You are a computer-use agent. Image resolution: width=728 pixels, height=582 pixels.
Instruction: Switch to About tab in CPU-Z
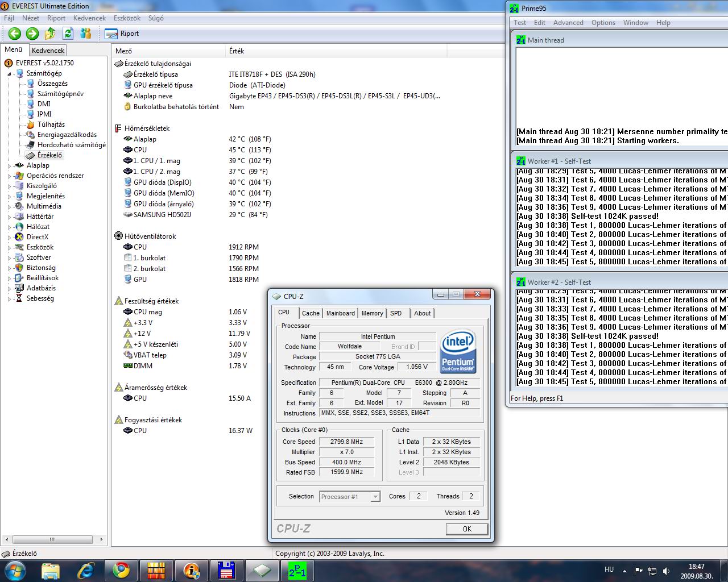[x=422, y=313]
